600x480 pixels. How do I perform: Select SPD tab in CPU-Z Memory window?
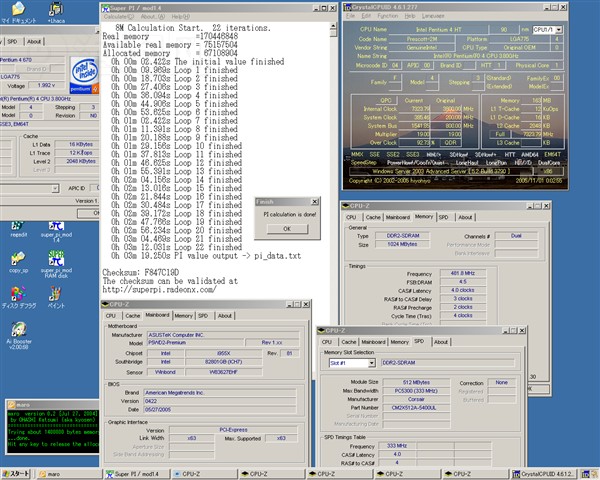click(443, 217)
